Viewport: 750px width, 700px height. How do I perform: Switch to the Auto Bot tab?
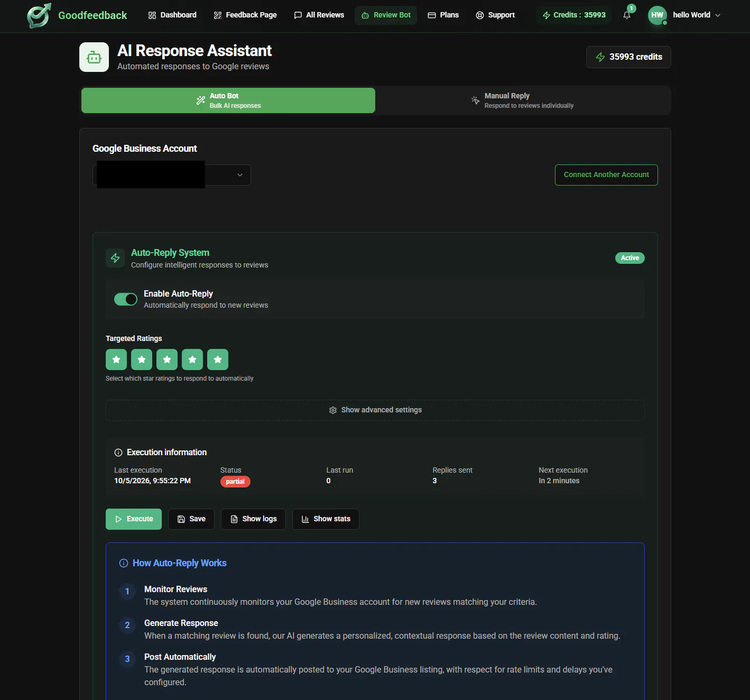point(228,100)
